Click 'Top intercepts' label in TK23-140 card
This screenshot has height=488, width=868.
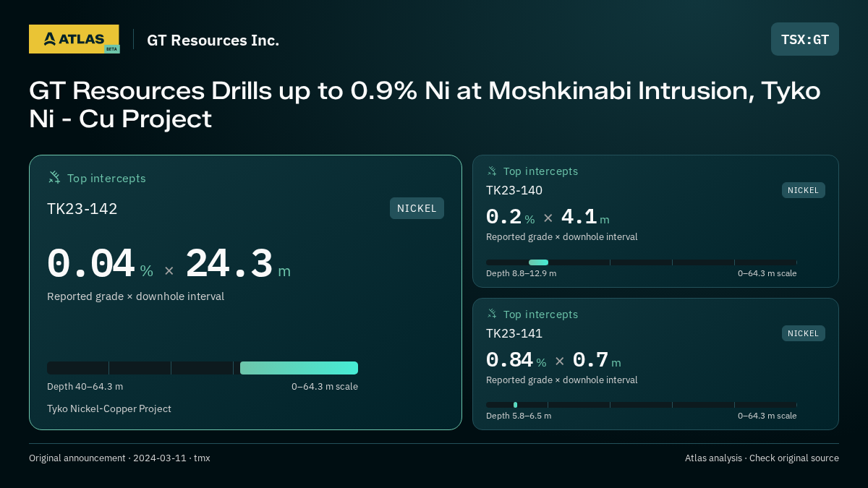pos(540,171)
